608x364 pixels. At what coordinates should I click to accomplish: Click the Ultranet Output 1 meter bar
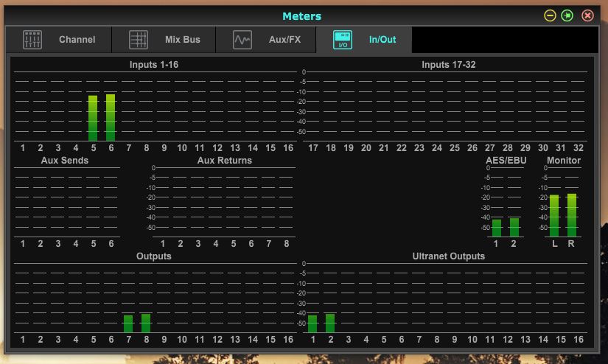point(312,323)
